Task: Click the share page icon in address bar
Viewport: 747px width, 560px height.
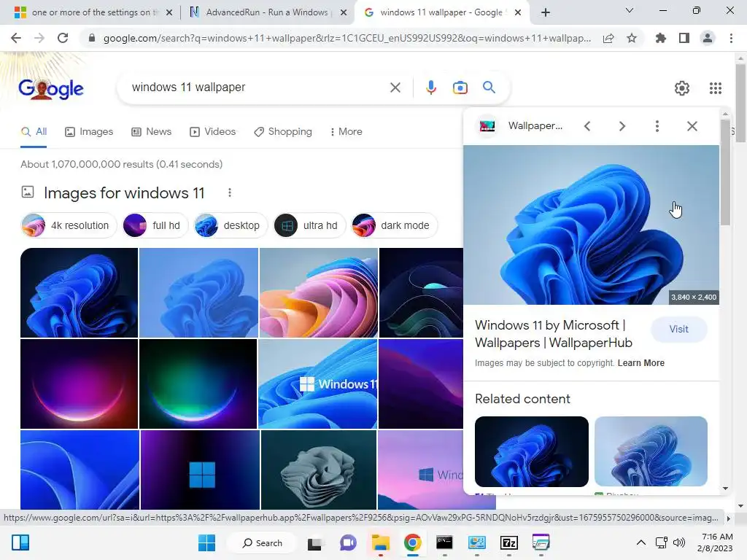Action: pyautogui.click(x=608, y=38)
